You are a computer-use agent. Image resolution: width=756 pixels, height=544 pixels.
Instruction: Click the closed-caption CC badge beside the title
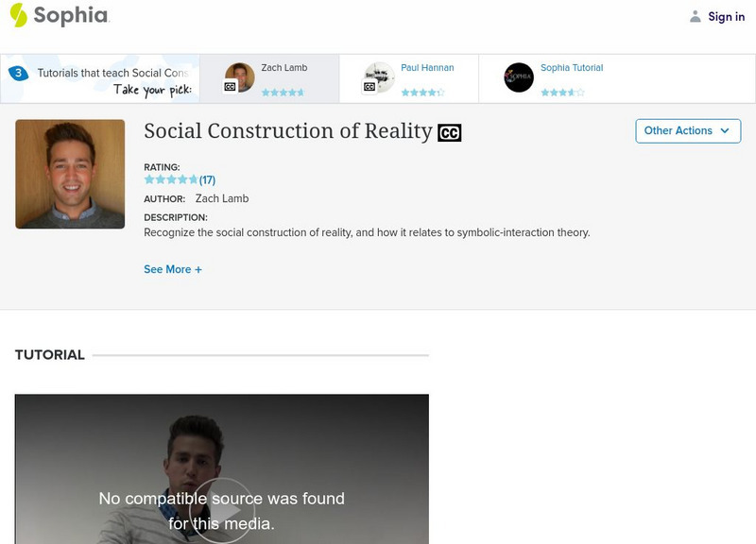[x=449, y=131]
